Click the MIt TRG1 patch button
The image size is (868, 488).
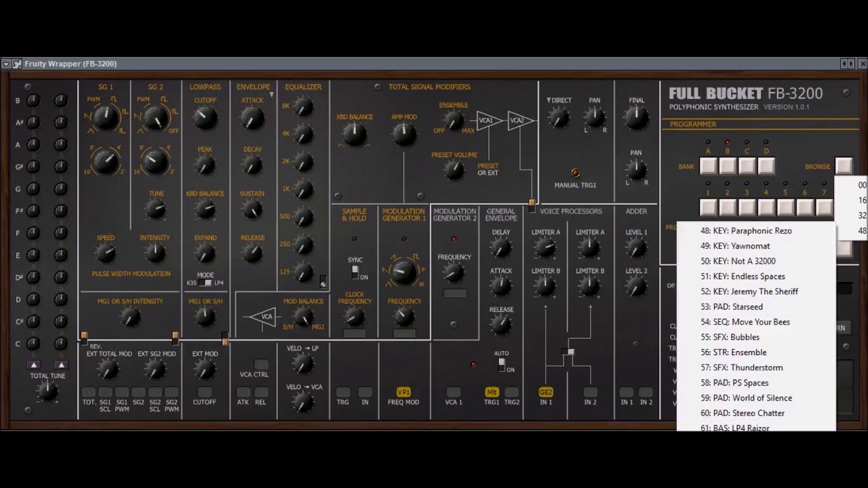coord(492,392)
